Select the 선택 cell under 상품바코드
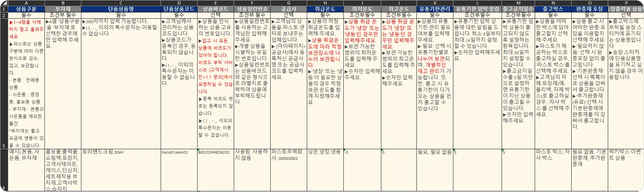Screen dimensions: 644x192 pyautogui.click(x=215, y=15)
